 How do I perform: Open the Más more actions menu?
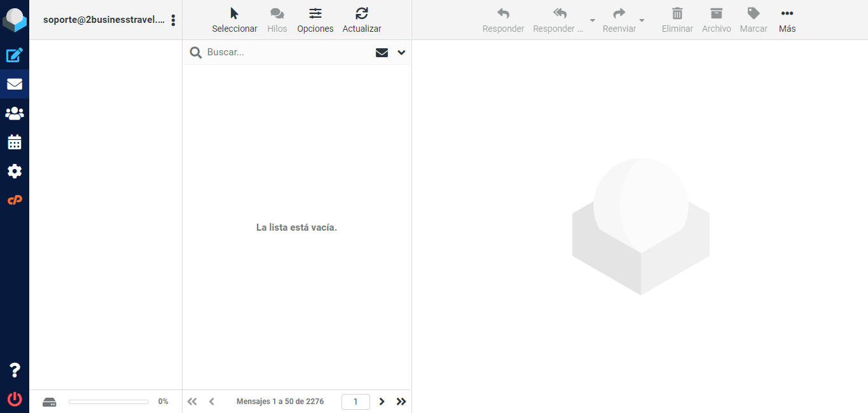point(787,20)
